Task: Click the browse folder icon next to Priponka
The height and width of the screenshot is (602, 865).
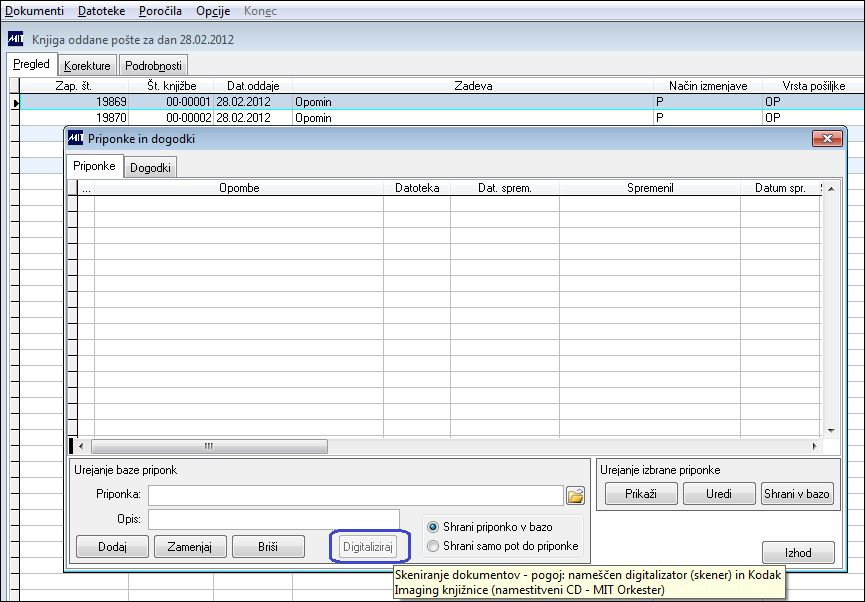Action: point(575,495)
